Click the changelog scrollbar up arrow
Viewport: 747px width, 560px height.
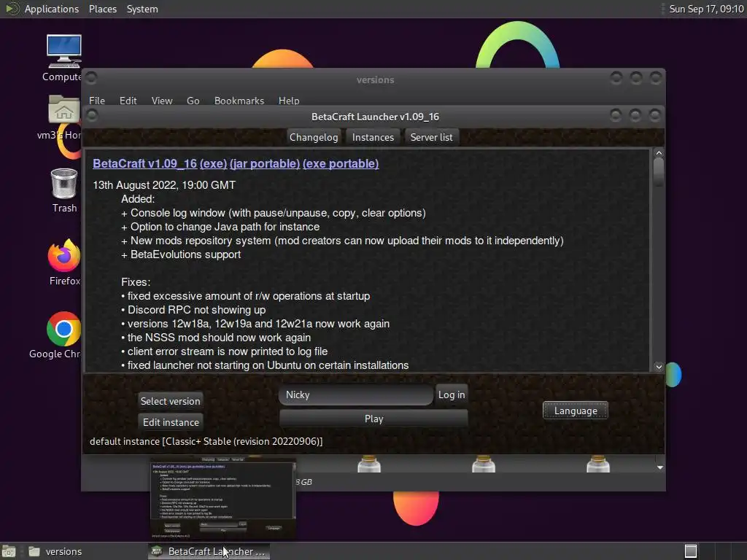coord(659,153)
